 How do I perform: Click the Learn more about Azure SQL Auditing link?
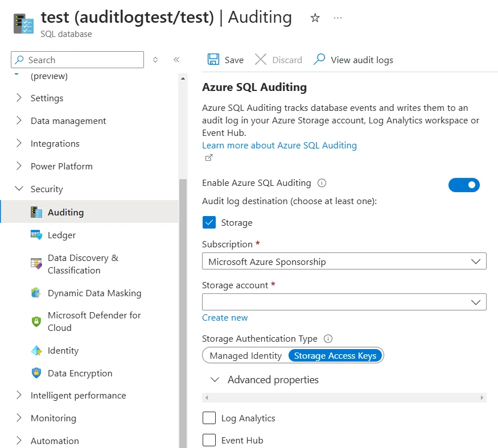point(279,145)
